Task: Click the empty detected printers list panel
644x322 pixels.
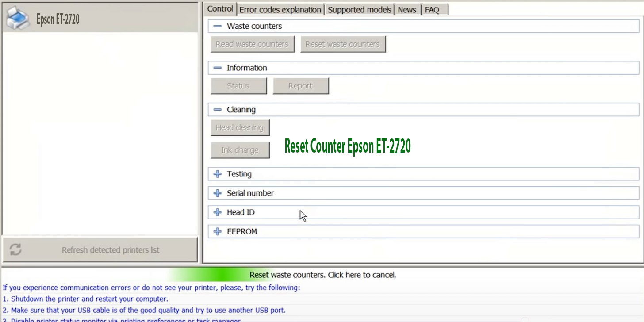Action: [x=100, y=133]
